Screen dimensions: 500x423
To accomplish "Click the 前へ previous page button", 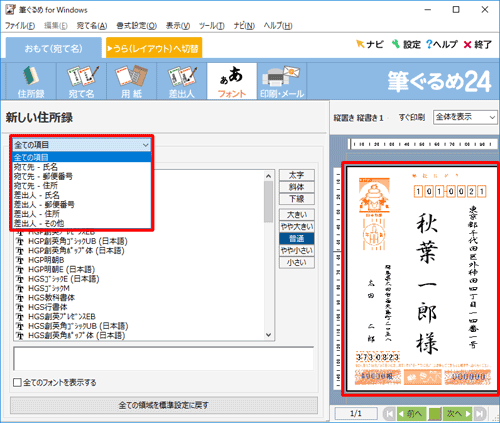I will 412,414.
